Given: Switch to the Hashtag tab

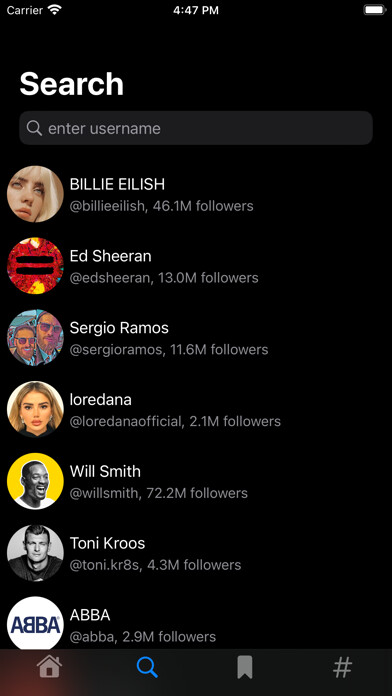Looking at the screenshot, I should [342, 667].
